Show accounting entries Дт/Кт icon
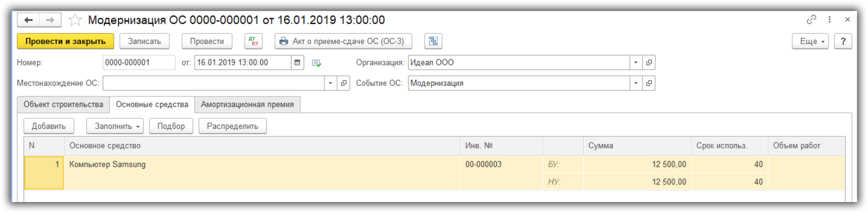The image size is (868, 213). coord(254,41)
